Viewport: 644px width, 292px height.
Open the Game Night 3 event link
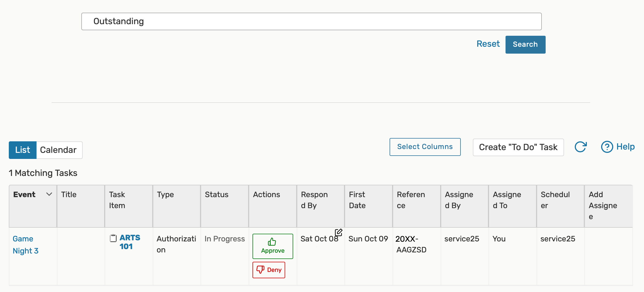(25, 245)
